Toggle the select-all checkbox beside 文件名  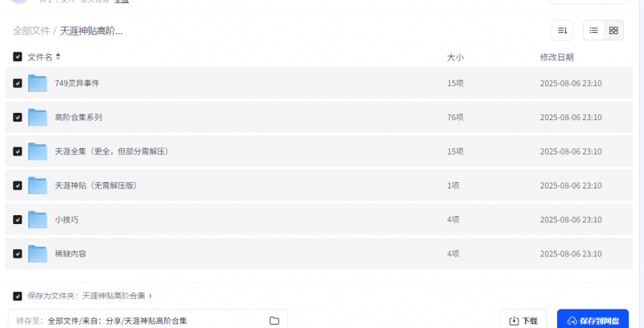(x=17, y=56)
